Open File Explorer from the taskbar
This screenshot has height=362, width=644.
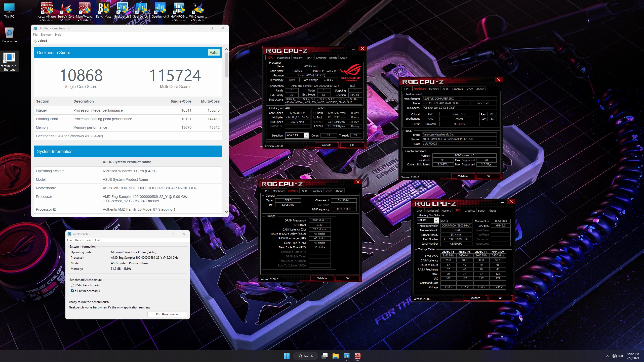(x=335, y=356)
